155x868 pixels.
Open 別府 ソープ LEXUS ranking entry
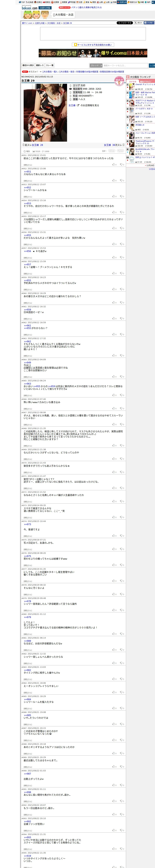(x=145, y=117)
